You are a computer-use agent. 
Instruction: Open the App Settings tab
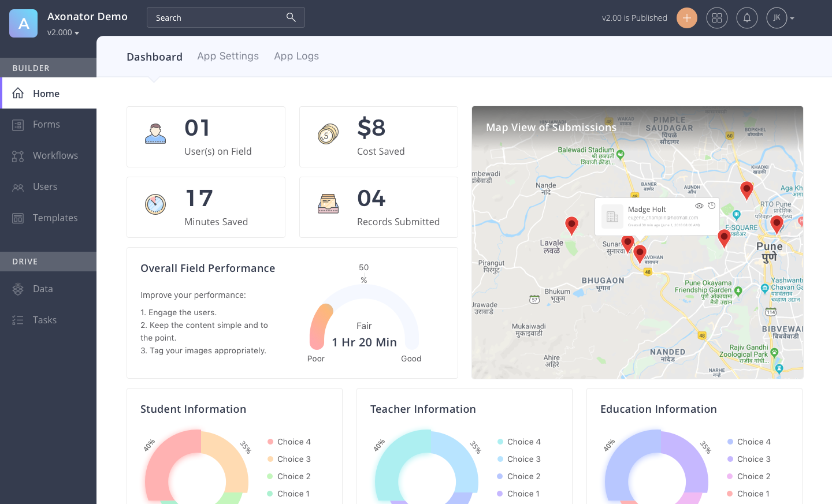[228, 56]
